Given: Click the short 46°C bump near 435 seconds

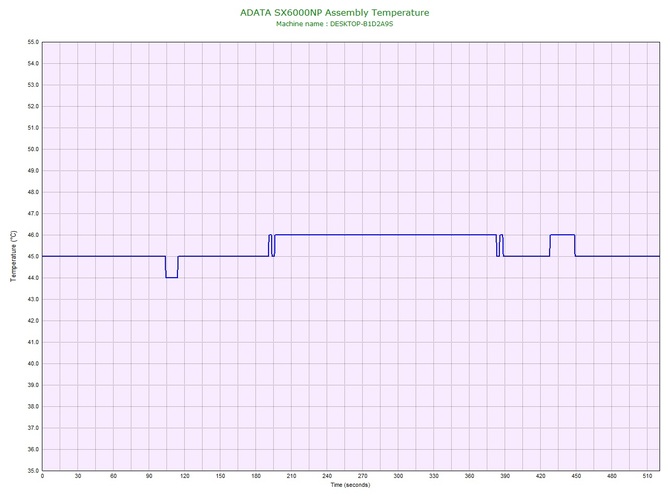Looking at the screenshot, I should pyautogui.click(x=562, y=235).
